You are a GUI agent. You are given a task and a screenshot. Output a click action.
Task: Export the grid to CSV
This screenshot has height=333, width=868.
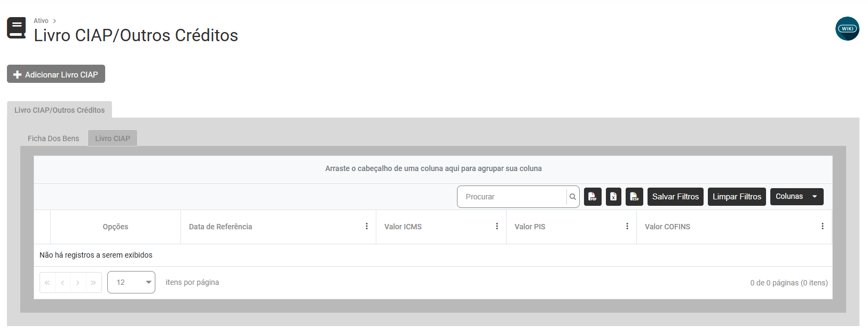pyautogui.click(x=634, y=197)
